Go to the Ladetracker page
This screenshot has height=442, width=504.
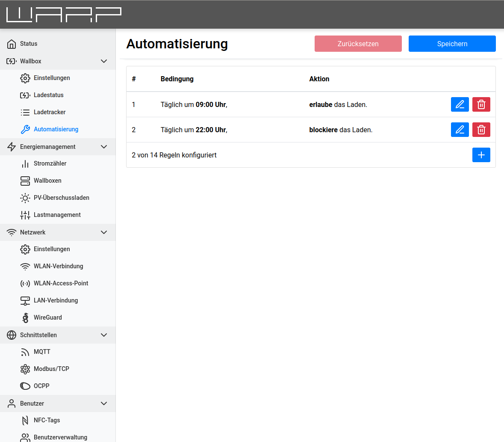[x=50, y=112]
